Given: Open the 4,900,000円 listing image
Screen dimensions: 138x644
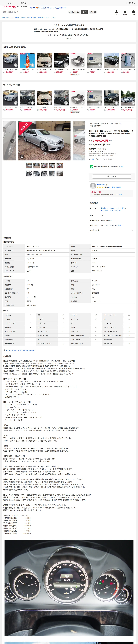Looking at the screenshot, I should coord(61,98).
